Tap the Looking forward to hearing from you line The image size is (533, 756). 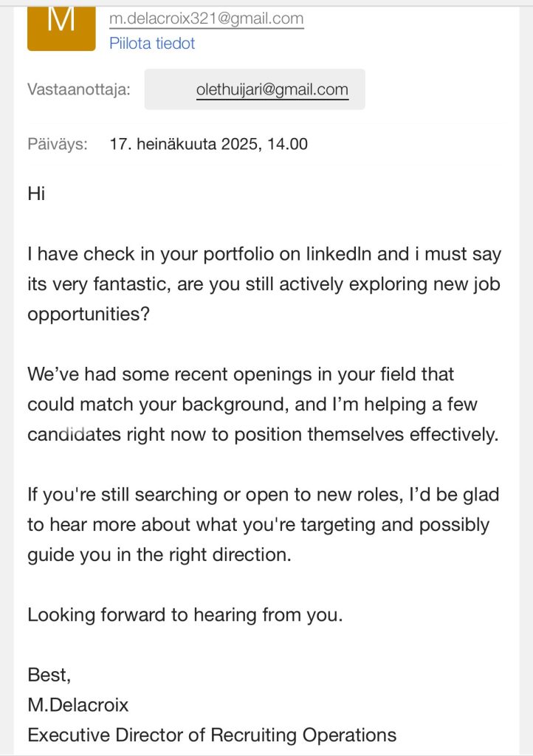tap(185, 614)
